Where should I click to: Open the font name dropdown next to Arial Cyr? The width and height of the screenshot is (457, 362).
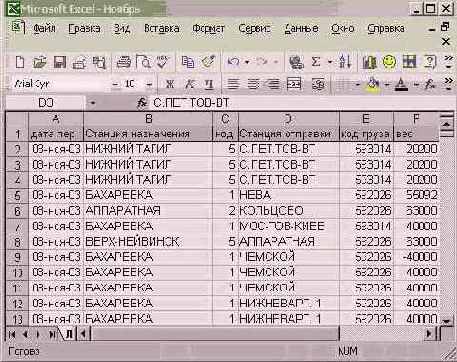tap(115, 85)
